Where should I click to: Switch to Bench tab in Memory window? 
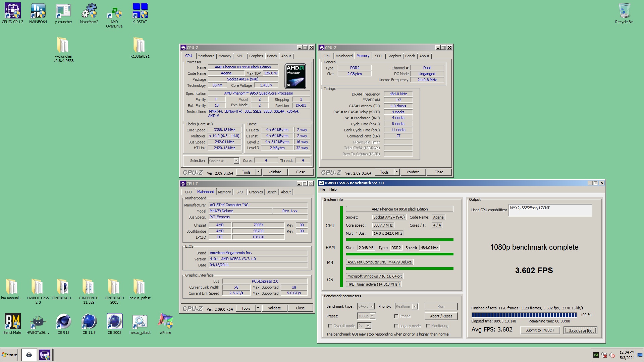tap(410, 56)
